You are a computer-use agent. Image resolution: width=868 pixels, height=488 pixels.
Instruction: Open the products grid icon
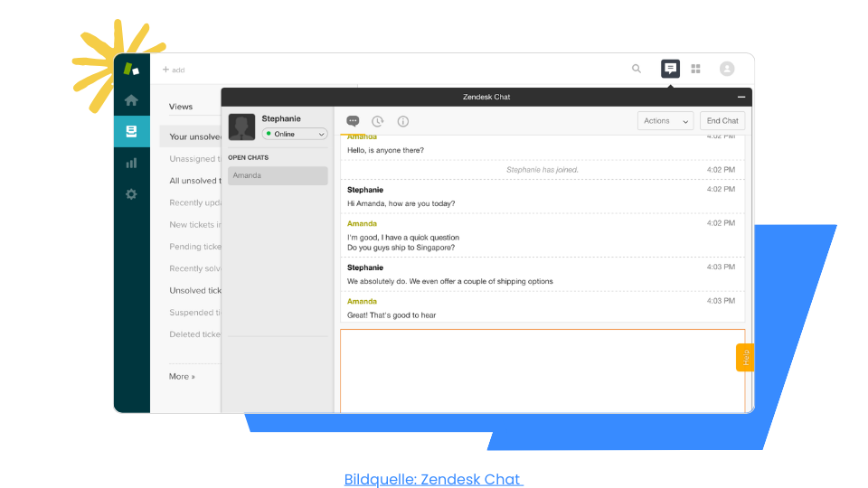[696, 69]
